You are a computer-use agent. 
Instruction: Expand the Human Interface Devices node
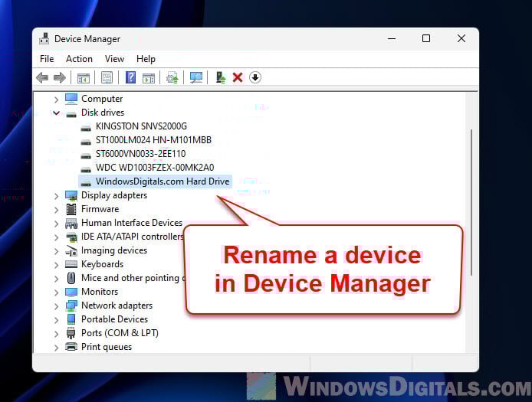tap(56, 224)
